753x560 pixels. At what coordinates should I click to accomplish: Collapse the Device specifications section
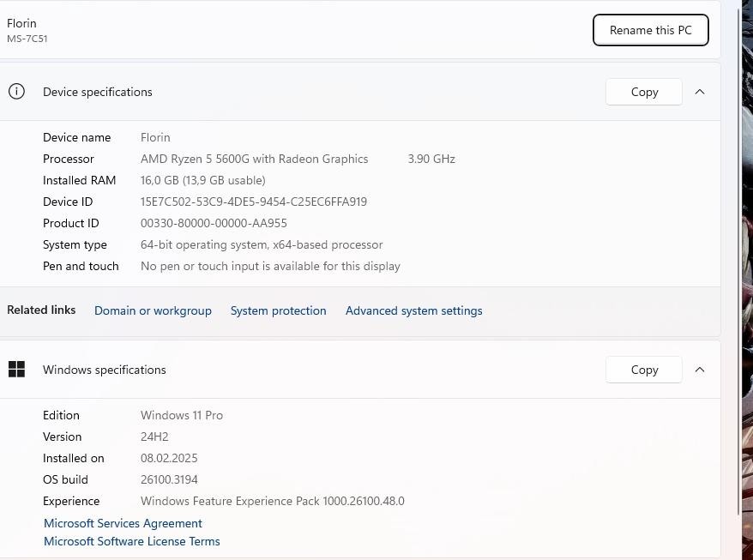[x=700, y=92]
